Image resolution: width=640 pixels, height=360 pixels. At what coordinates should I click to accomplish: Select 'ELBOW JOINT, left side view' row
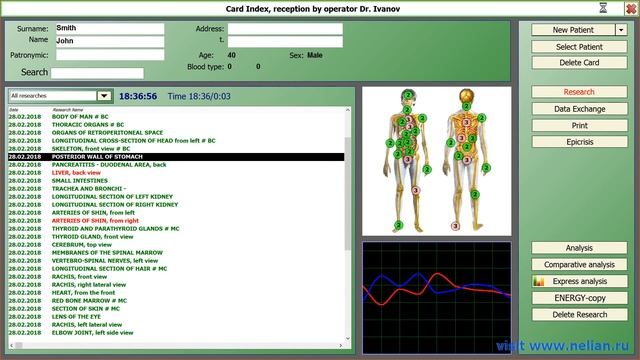coord(176,333)
